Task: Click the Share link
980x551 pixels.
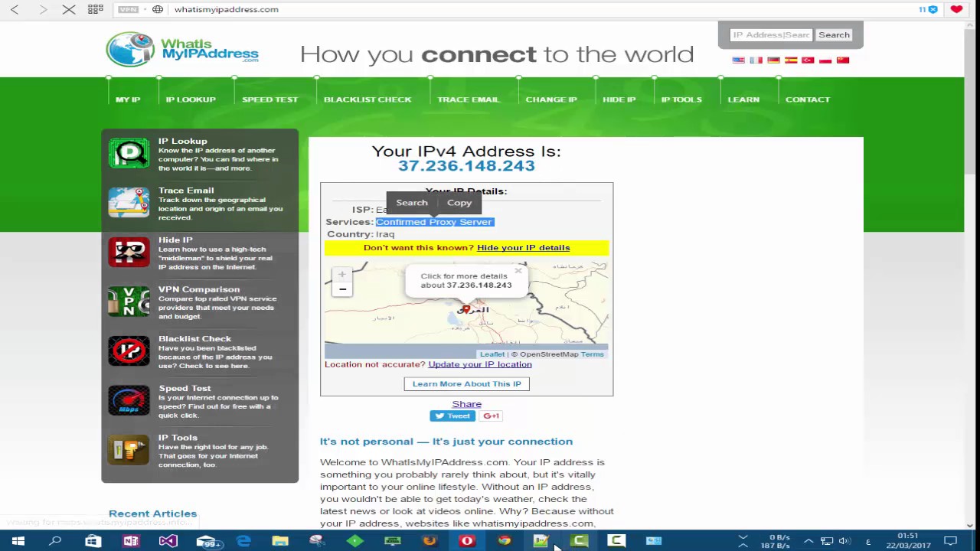Action: (x=467, y=404)
